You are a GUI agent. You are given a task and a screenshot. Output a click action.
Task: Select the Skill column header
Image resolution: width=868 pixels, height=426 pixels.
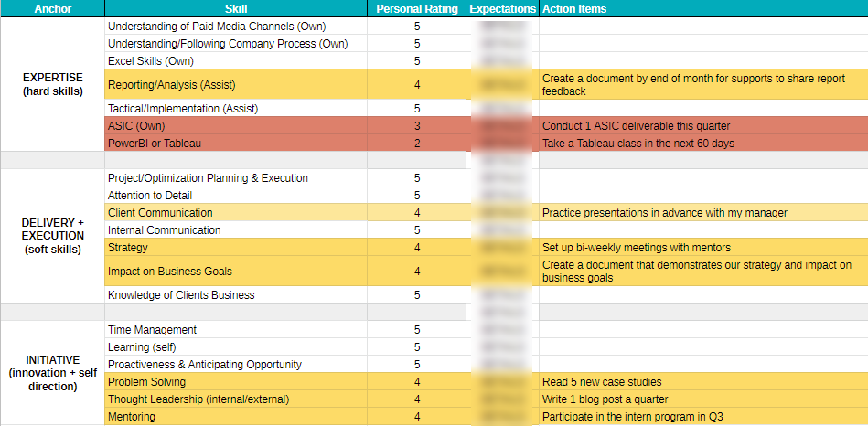235,9
